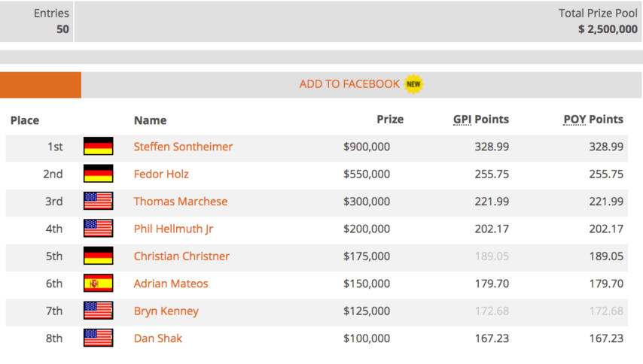Open Thomas Marchese player link

click(x=181, y=202)
